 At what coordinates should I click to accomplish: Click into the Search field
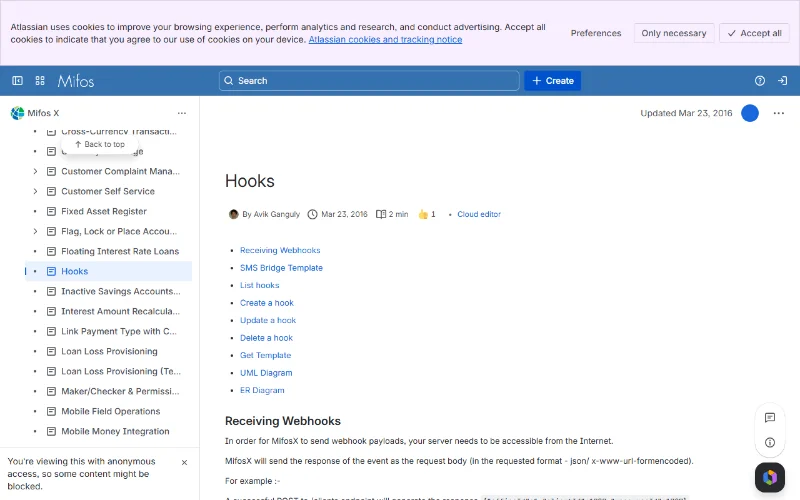point(369,81)
